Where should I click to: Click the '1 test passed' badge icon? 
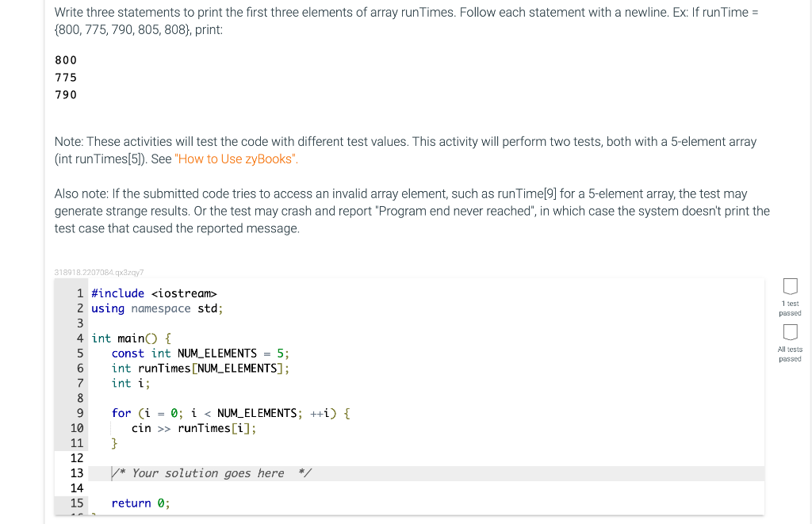tap(790, 286)
